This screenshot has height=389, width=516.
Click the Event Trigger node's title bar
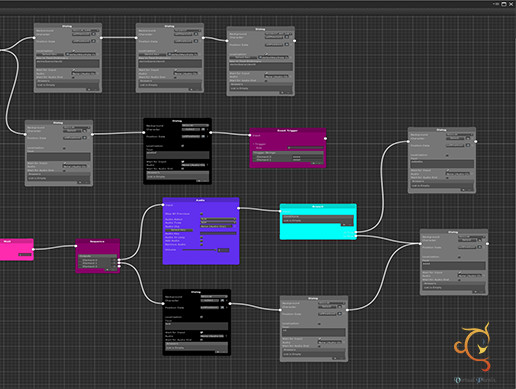288,131
